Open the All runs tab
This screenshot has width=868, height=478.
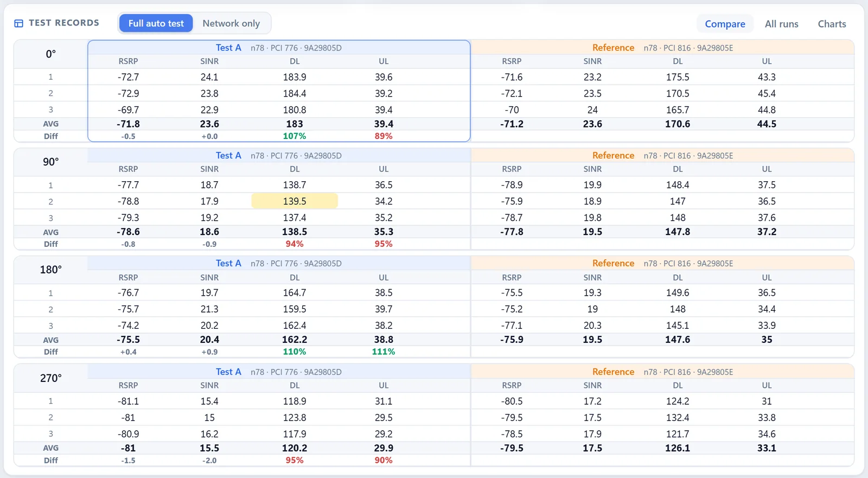point(781,24)
